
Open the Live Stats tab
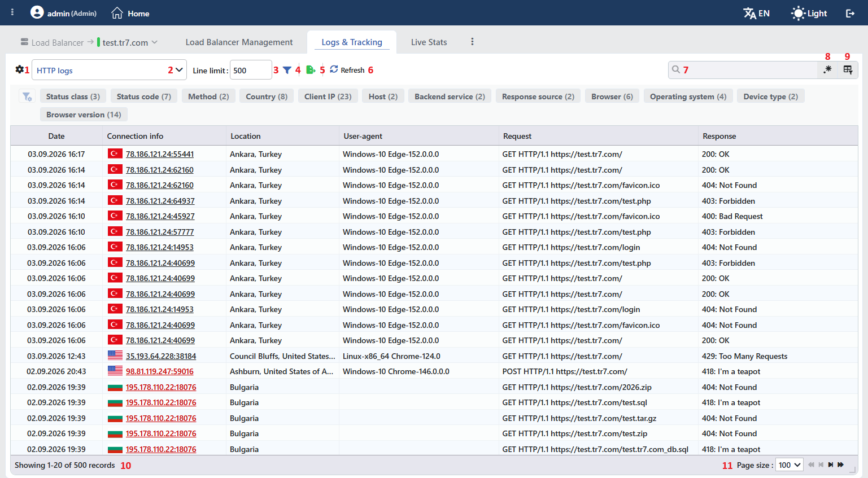tap(429, 42)
